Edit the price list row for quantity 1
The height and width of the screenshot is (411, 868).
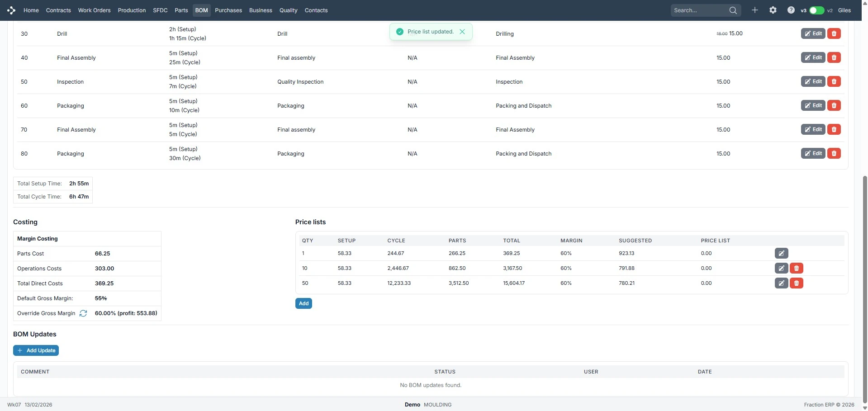[x=781, y=253]
